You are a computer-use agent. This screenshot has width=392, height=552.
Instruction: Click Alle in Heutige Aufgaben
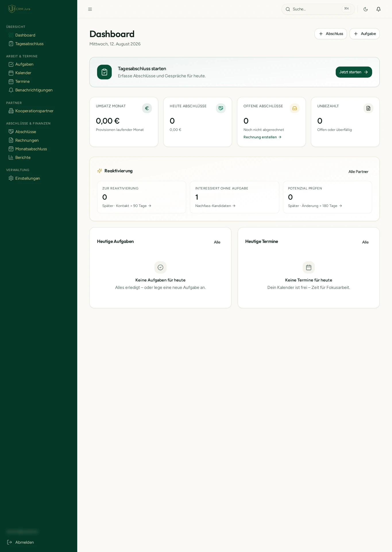coord(217,242)
